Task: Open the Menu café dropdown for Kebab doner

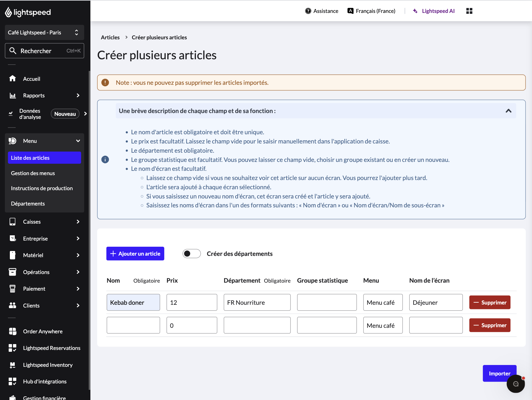Action: point(383,302)
